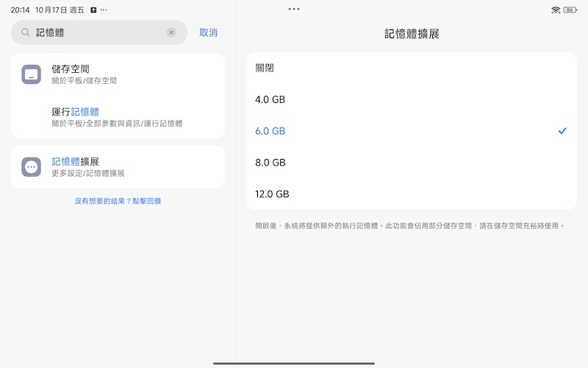Select the 8.0 GB option

pos(270,163)
